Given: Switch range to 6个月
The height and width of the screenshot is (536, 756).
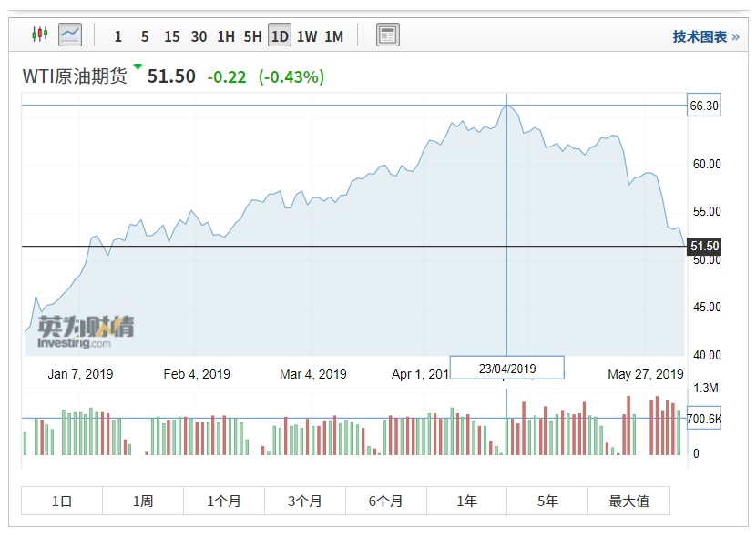Looking at the screenshot, I should tap(386, 501).
